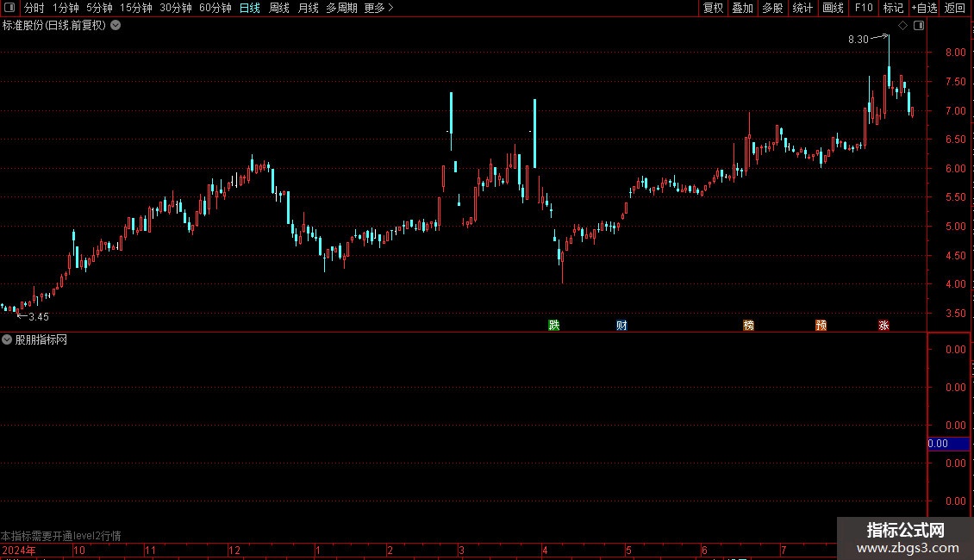Click the 返回 back button
This screenshot has width=974, height=560.
tap(955, 8)
